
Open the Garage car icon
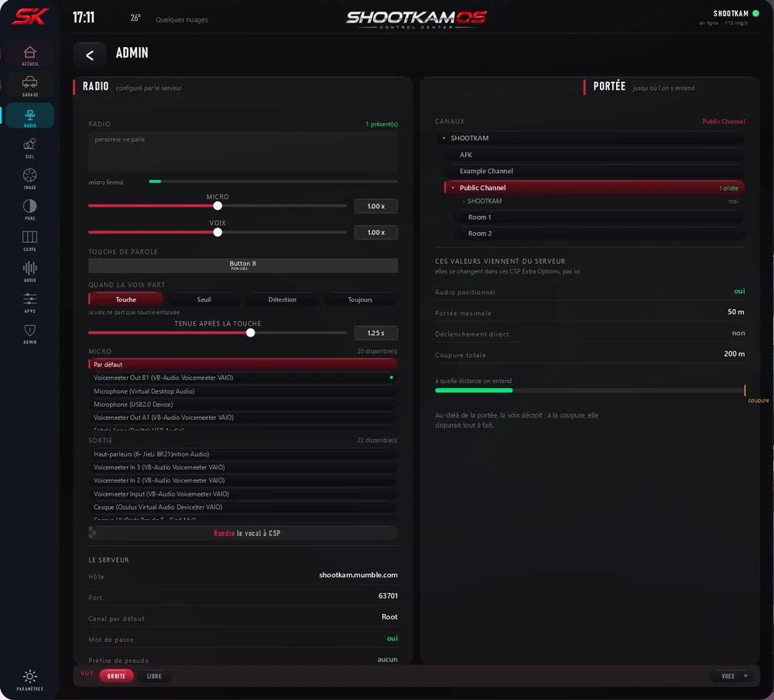tap(29, 85)
